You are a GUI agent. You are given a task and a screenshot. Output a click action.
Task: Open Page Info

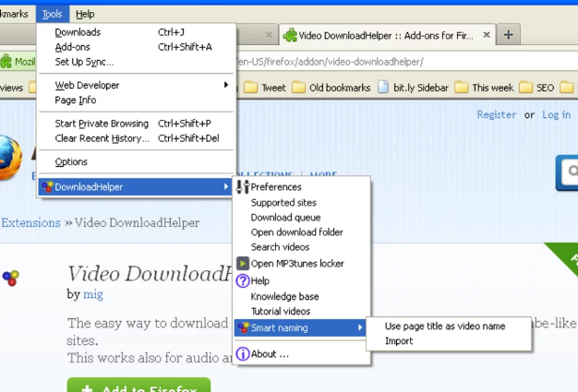137,101
